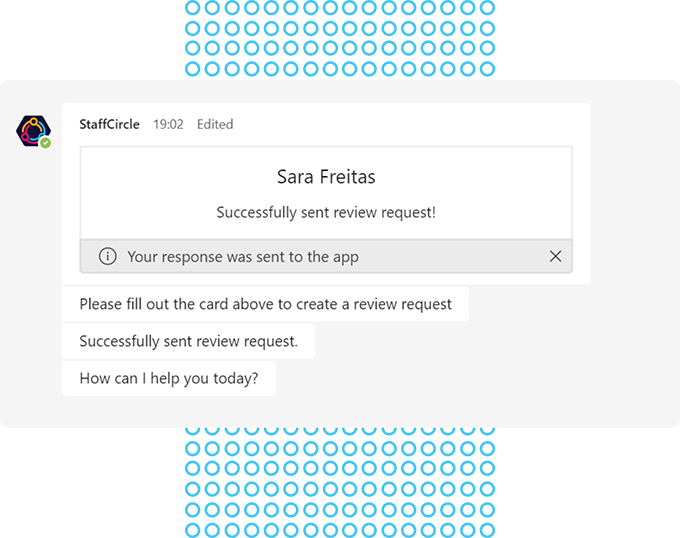Select the Successfully sent review request. bubble
Screen dimensions: 680x538
click(189, 341)
